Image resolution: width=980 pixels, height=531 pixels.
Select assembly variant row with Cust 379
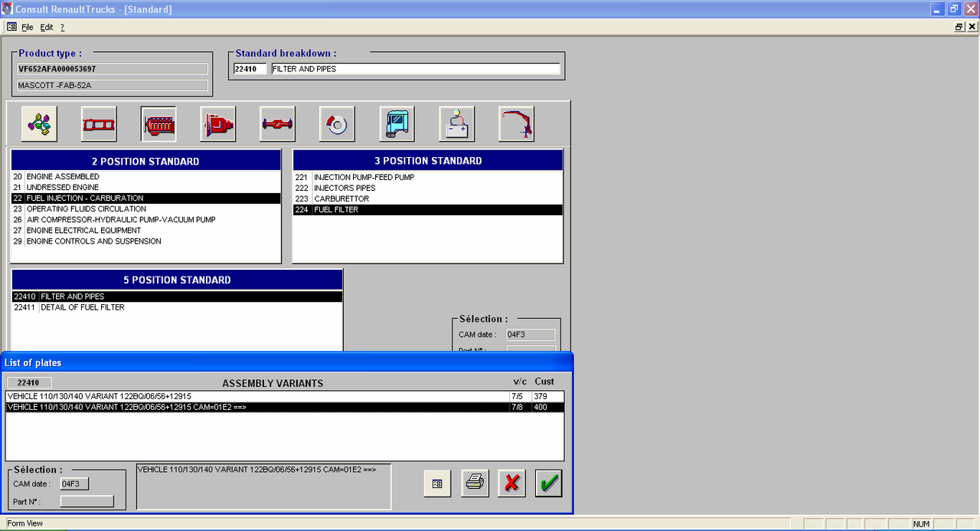[285, 397]
